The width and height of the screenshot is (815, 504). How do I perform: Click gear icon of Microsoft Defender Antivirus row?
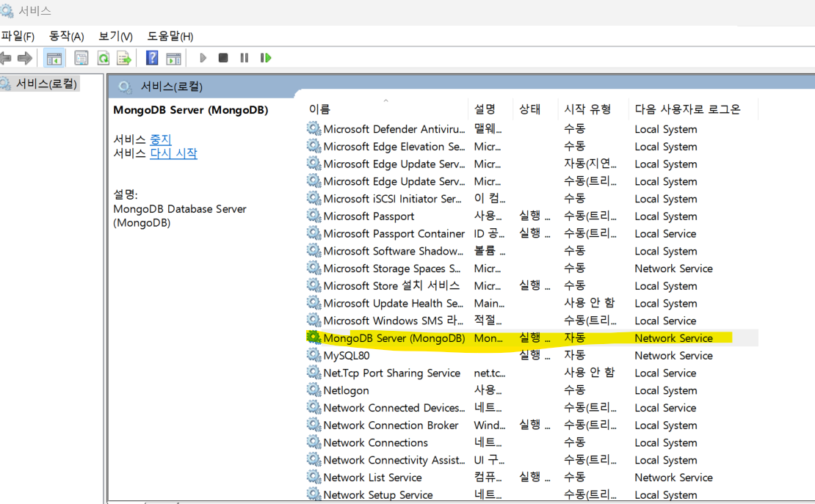[x=314, y=128]
